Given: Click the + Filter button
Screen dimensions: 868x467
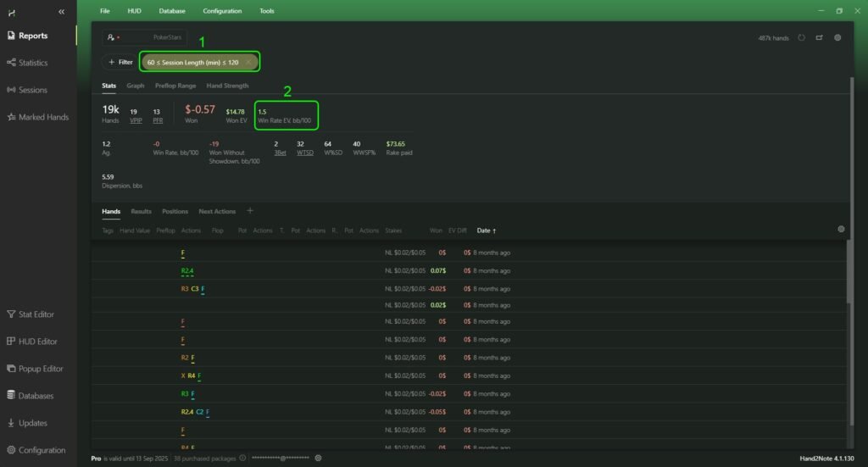Looking at the screenshot, I should coord(120,62).
